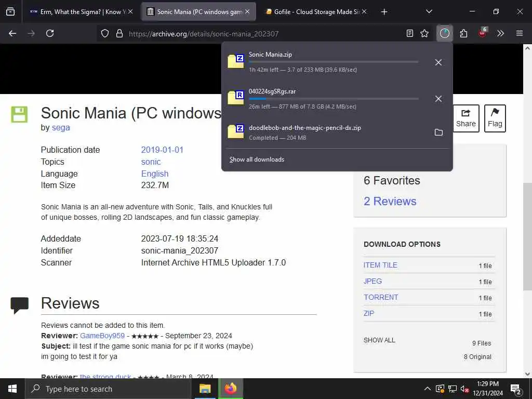
Task: Open the extensions puzzle icon
Action: tap(463, 33)
